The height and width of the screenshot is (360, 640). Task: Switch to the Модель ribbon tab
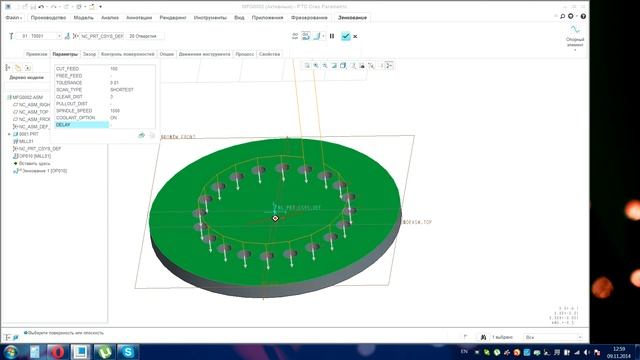click(83, 18)
